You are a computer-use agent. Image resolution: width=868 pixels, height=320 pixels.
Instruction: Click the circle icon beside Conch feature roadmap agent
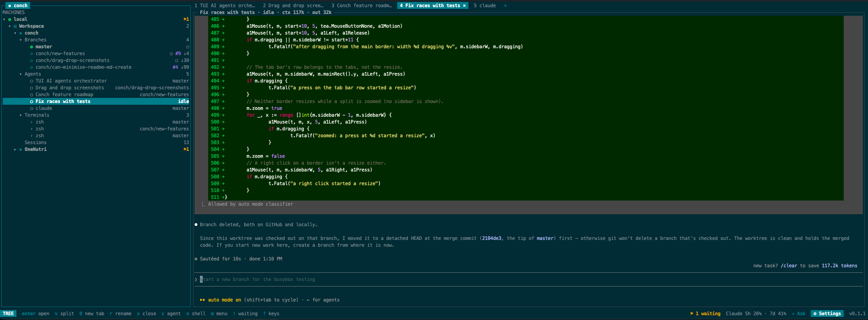[32, 94]
